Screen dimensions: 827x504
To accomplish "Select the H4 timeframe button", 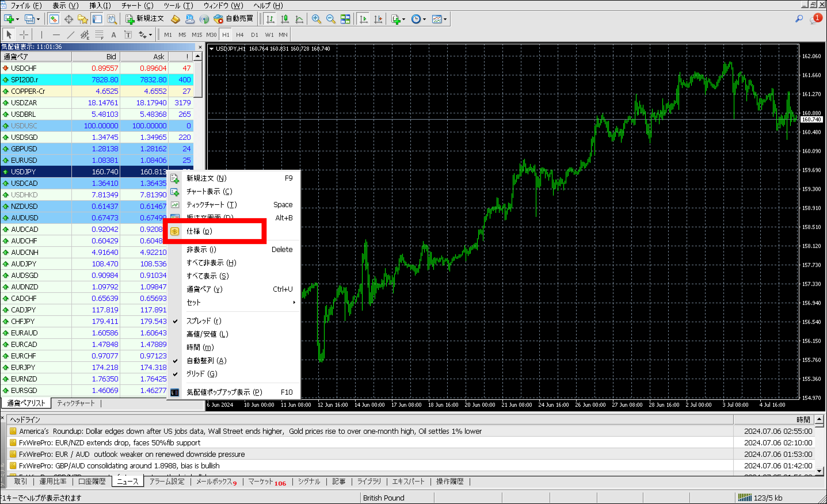I will tap(240, 35).
